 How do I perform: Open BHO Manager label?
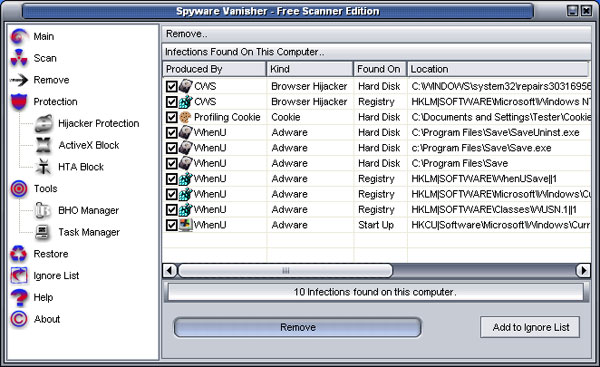coord(89,210)
